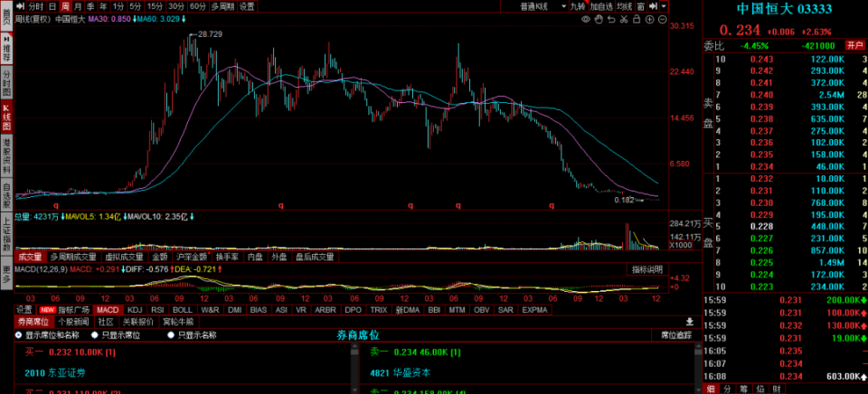Click the collapse-left arrow icon in top toolbar
868x394 pixels.
pos(20,6)
